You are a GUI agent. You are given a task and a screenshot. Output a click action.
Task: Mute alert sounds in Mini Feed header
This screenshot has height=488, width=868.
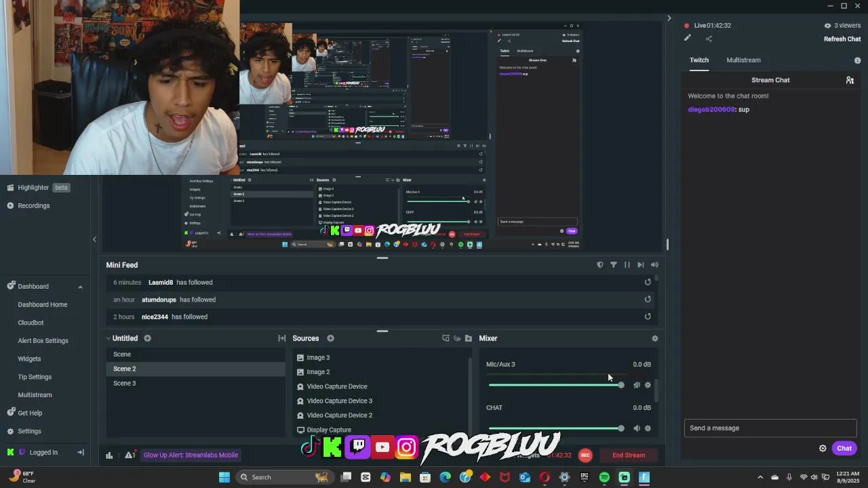coord(654,265)
